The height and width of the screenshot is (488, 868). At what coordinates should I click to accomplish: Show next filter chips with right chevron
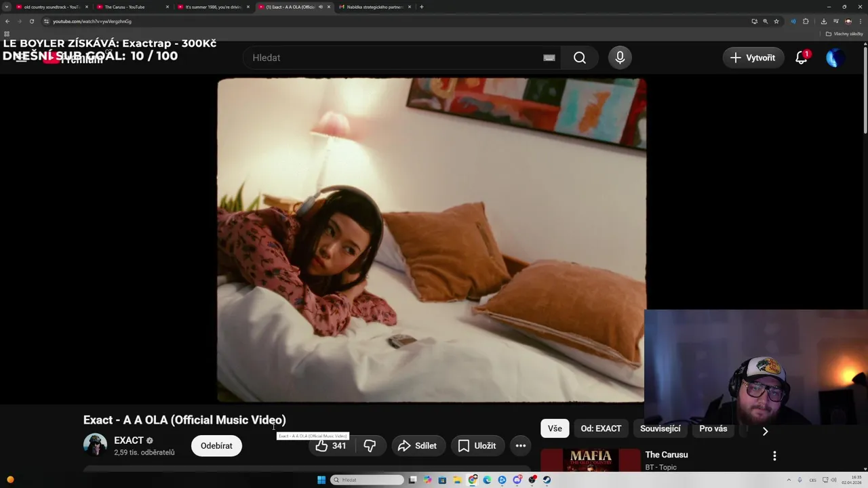click(765, 431)
